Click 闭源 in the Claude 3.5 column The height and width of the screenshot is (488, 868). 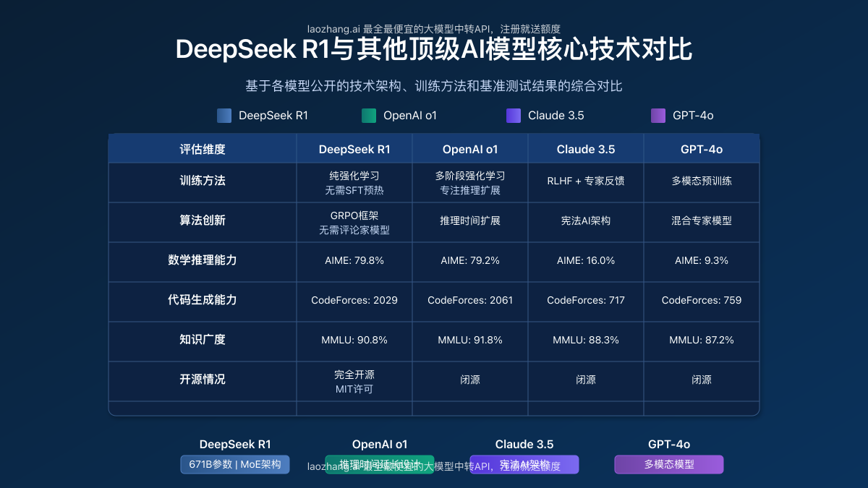pos(586,380)
